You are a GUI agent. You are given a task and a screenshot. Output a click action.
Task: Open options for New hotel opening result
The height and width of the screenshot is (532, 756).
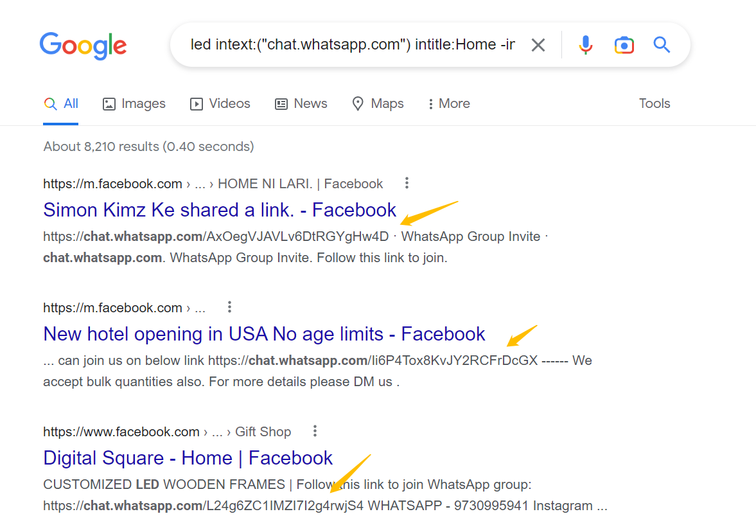(x=229, y=306)
